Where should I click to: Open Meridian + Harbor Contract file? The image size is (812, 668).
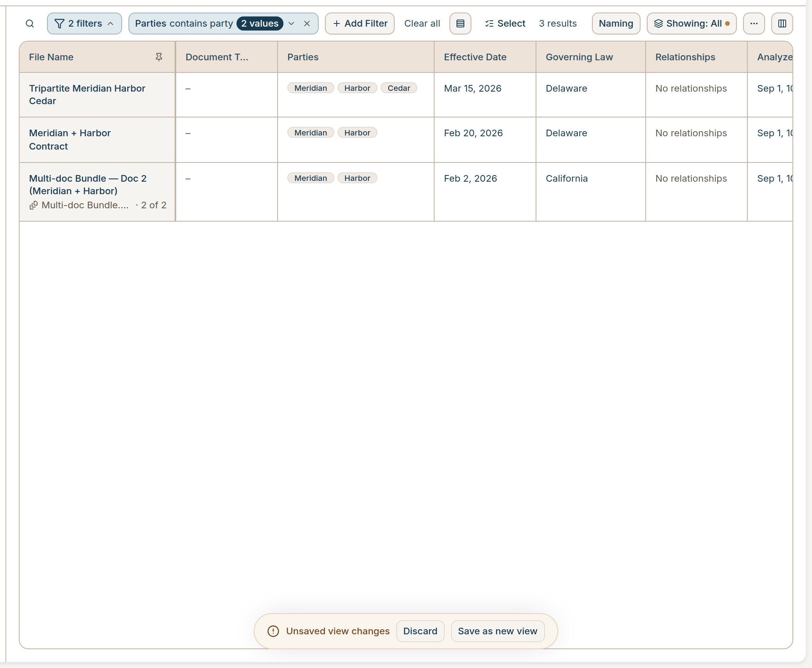[70, 140]
